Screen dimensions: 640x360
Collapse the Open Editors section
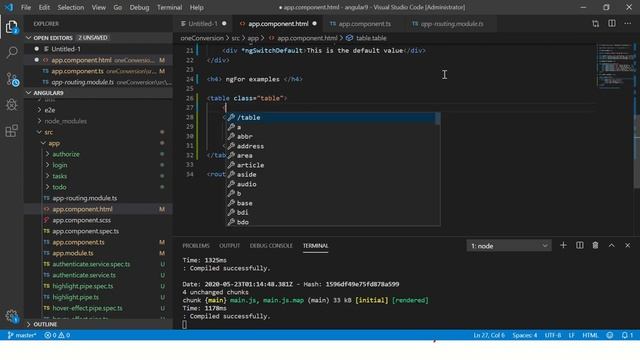[x=98, y=38]
